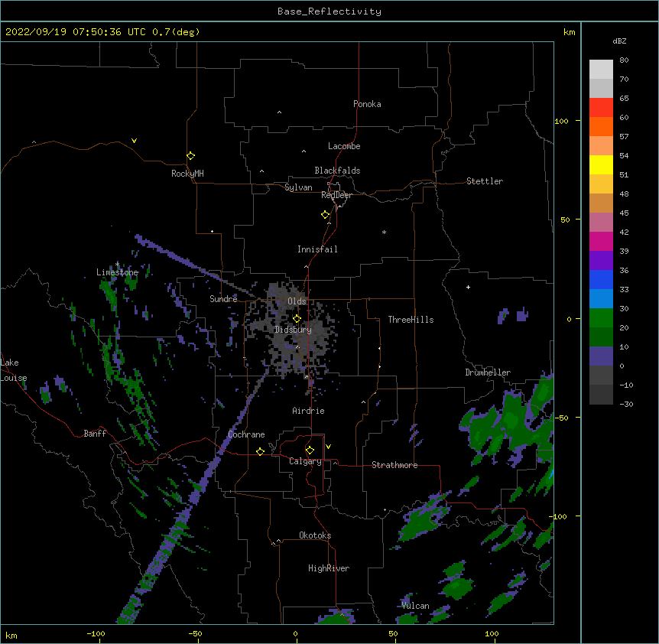Viewport: 659px width, 644px height.
Task: Click the -50 tick on the right axis
Action: (x=561, y=418)
